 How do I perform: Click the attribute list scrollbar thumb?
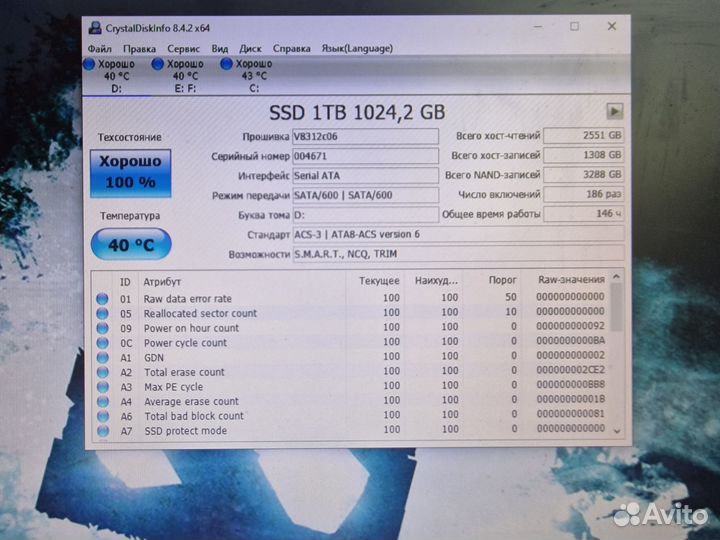(x=617, y=307)
